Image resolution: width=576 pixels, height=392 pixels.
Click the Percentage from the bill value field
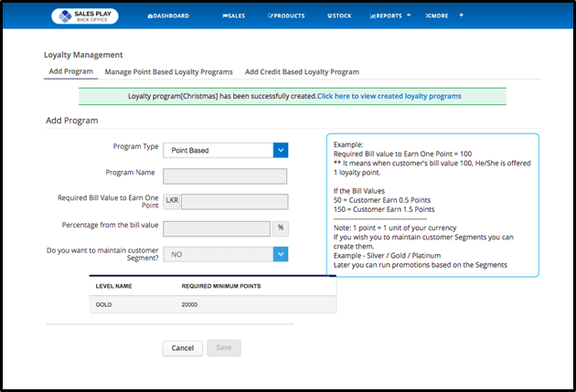[x=217, y=228]
